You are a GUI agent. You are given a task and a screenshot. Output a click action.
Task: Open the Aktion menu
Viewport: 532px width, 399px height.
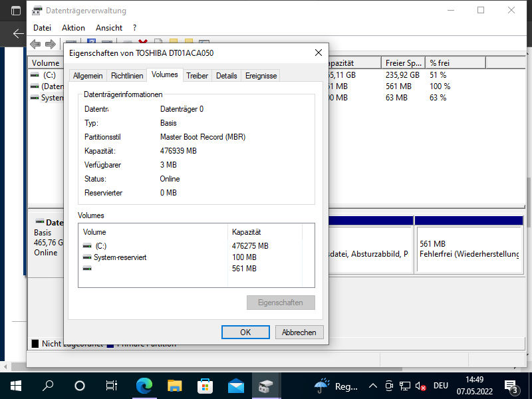tap(73, 28)
